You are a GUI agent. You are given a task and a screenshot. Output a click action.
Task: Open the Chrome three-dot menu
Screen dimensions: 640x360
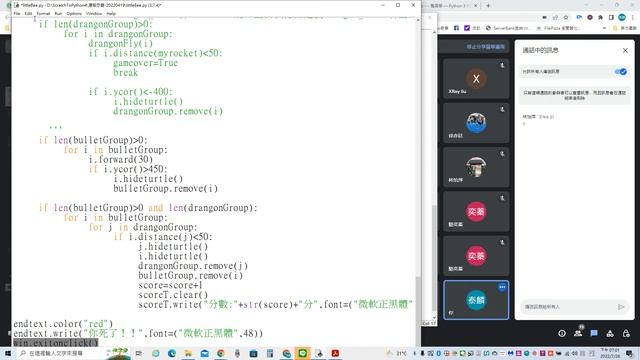tap(633, 17)
